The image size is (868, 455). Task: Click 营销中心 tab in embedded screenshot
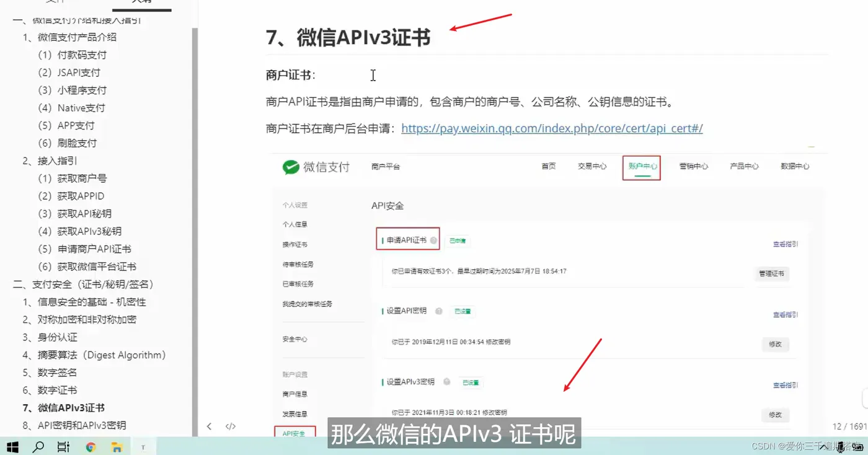click(693, 166)
